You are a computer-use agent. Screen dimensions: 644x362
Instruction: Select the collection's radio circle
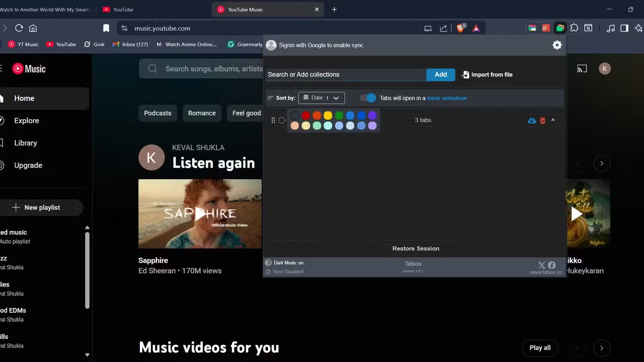282,120
